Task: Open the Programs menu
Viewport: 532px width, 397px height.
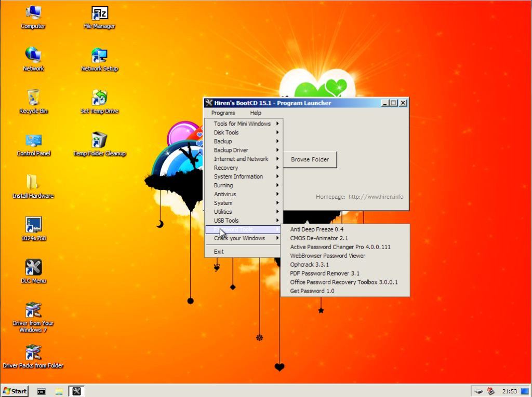Action: tap(223, 113)
